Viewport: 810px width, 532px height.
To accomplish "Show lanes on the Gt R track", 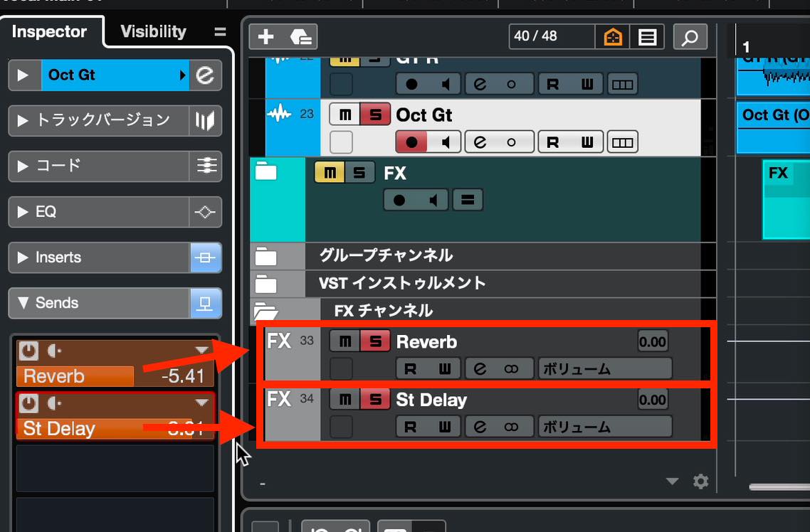I will click(x=623, y=84).
